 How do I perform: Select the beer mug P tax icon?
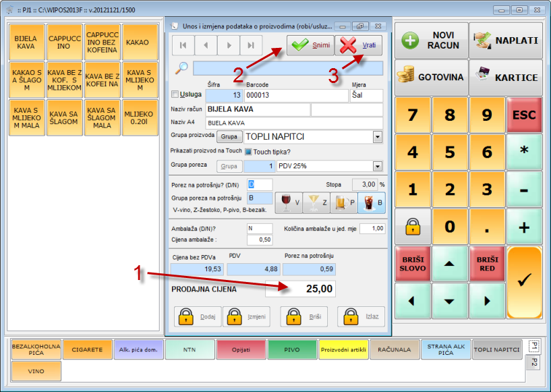(343, 202)
